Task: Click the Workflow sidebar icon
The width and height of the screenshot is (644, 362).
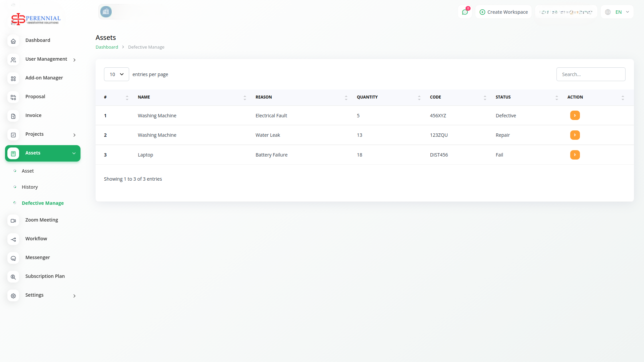Action: coord(13,239)
